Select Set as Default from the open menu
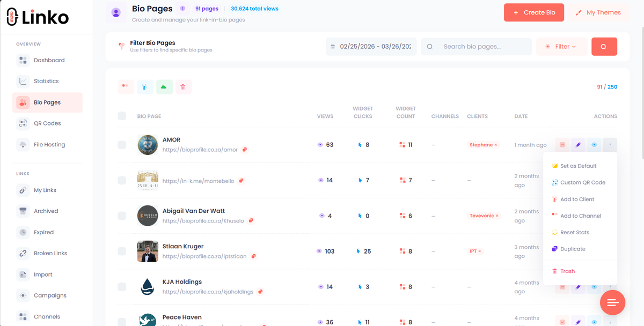The height and width of the screenshot is (326, 644). tap(579, 166)
